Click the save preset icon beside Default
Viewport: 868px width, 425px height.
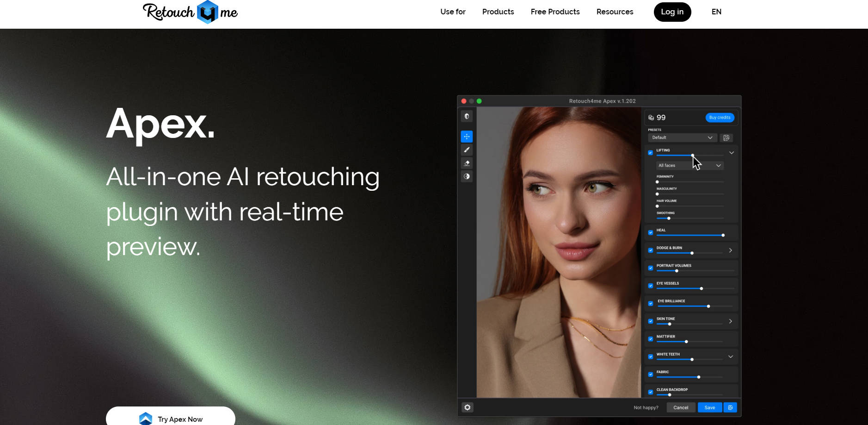726,137
